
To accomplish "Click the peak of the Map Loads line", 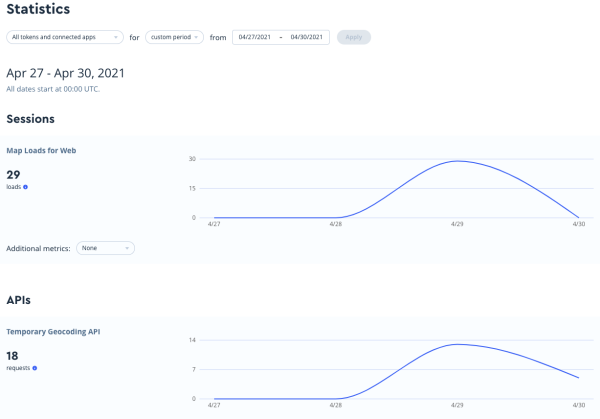I will [x=458, y=161].
